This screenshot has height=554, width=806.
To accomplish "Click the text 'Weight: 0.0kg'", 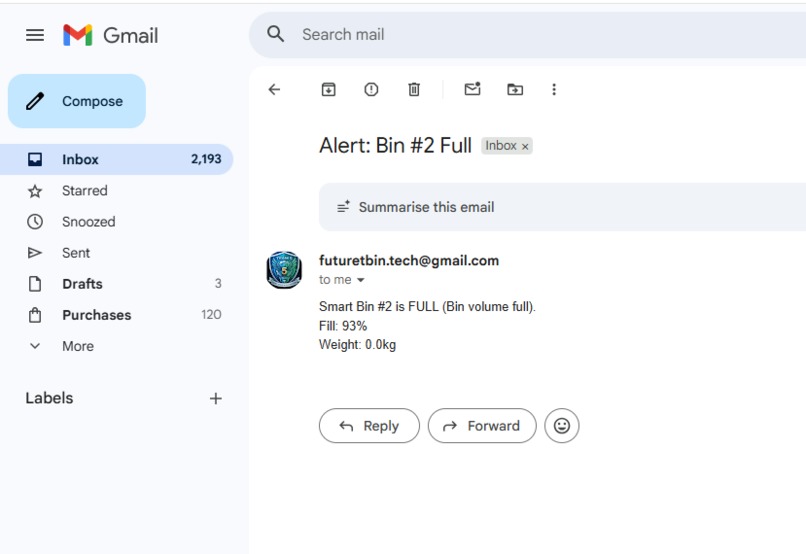I will click(x=357, y=345).
